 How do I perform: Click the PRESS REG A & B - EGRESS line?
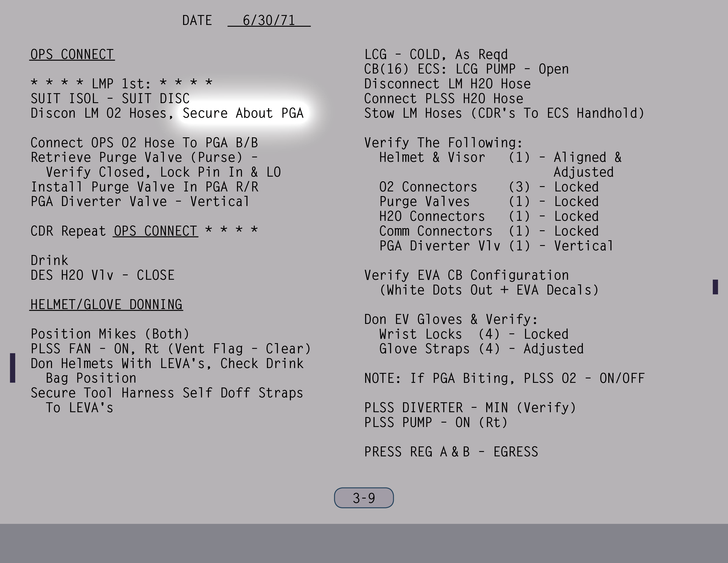tap(451, 452)
